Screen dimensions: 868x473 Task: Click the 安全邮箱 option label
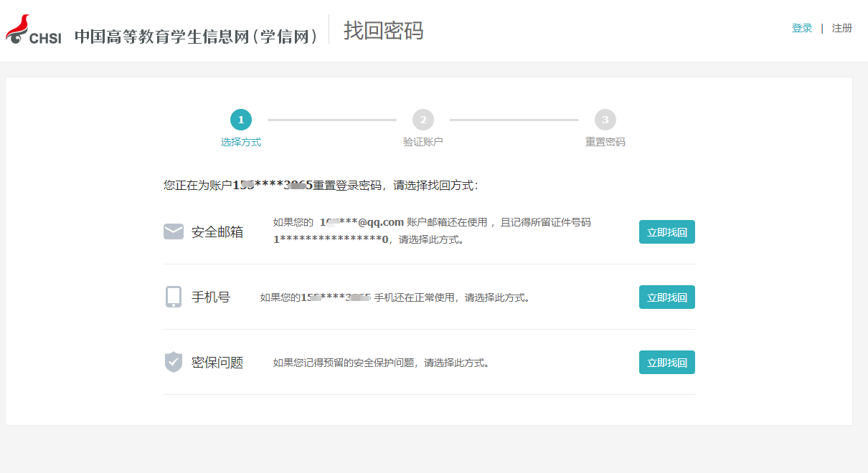217,232
